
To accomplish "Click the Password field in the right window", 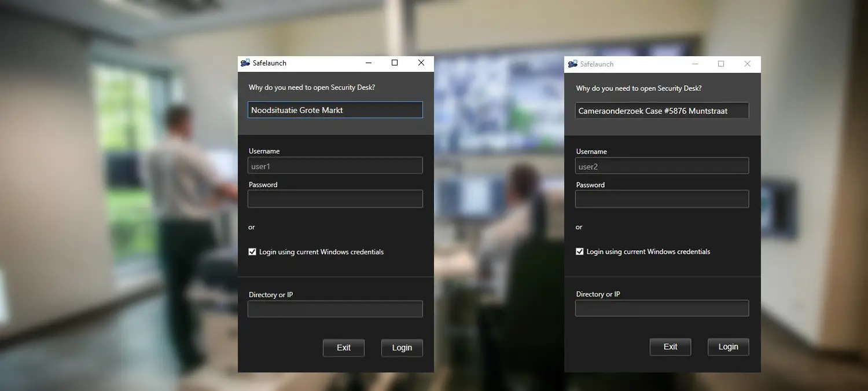I will click(x=662, y=199).
